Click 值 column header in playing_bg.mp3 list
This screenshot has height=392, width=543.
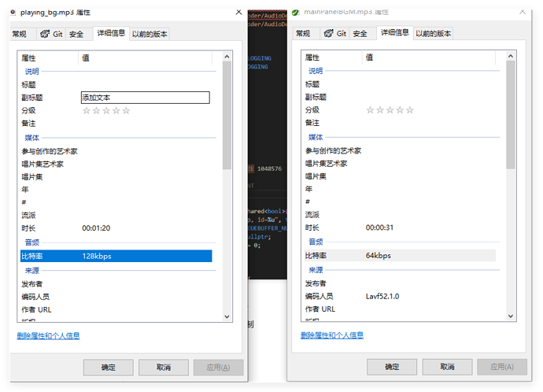click(146, 57)
